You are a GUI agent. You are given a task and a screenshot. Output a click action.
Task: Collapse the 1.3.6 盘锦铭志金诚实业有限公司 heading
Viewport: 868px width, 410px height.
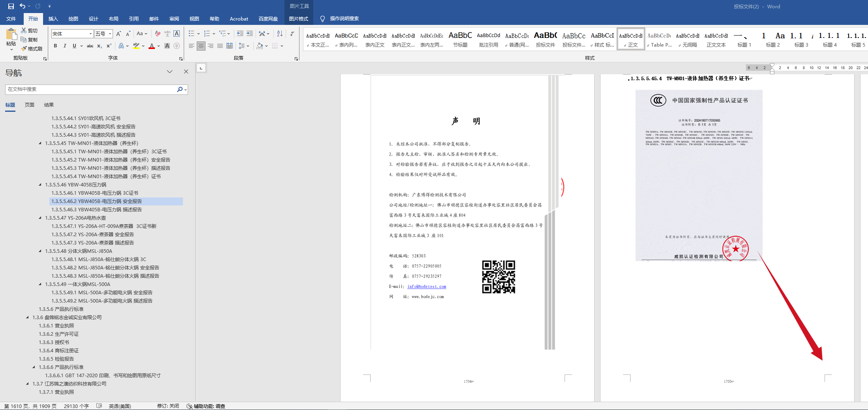click(27, 317)
